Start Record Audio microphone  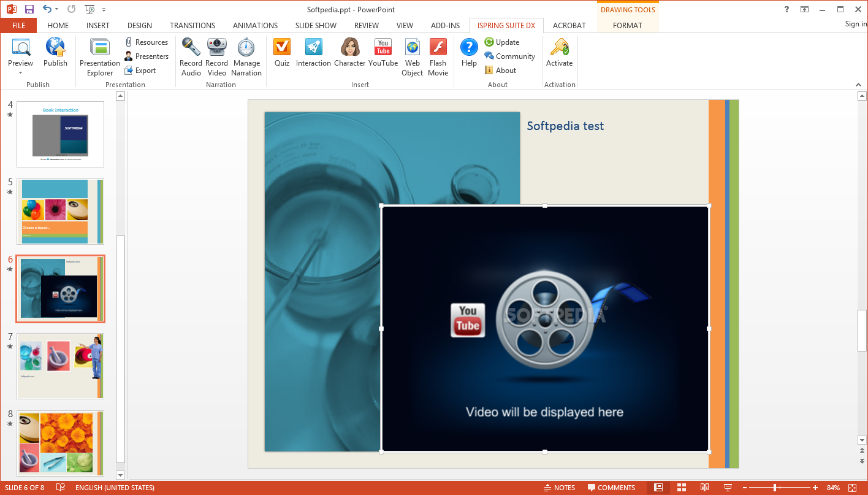pyautogui.click(x=191, y=57)
